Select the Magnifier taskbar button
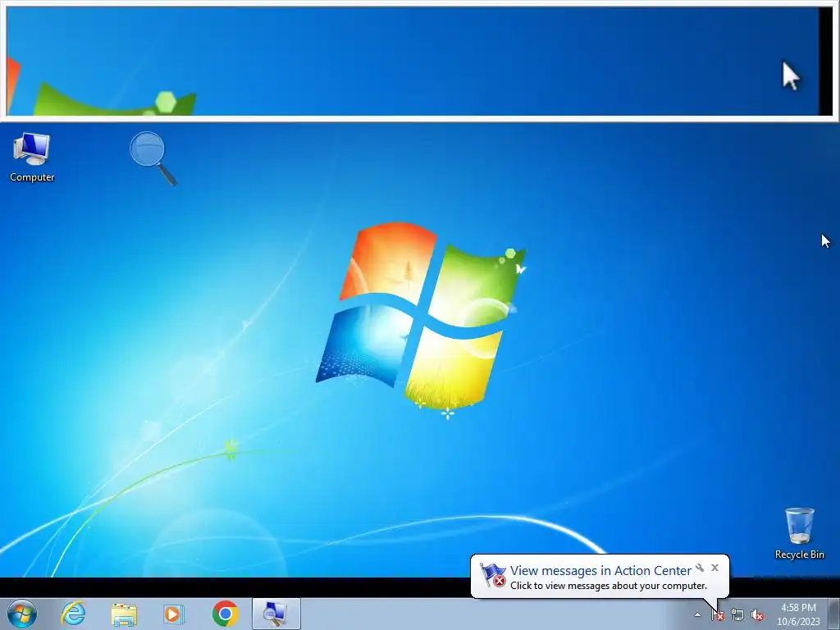 (276, 614)
